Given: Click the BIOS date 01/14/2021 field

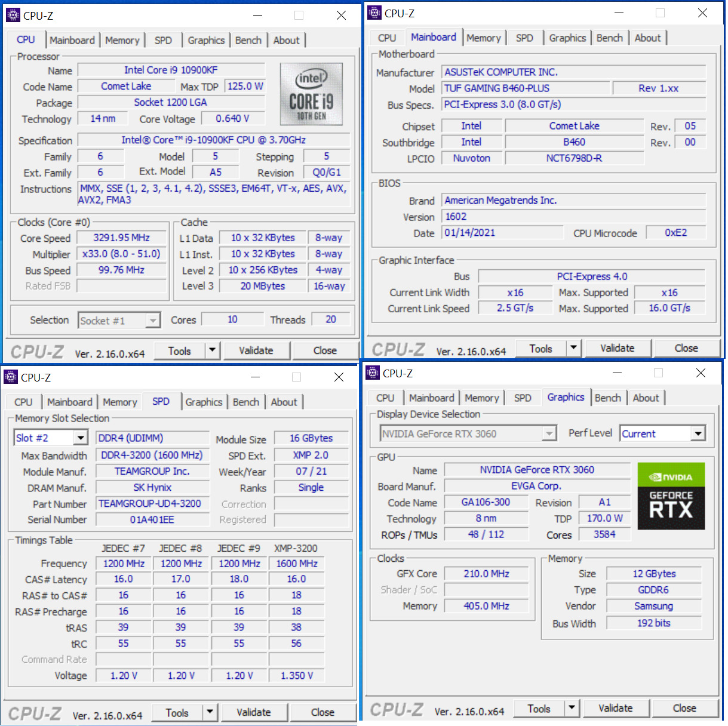Looking at the screenshot, I should pos(502,233).
